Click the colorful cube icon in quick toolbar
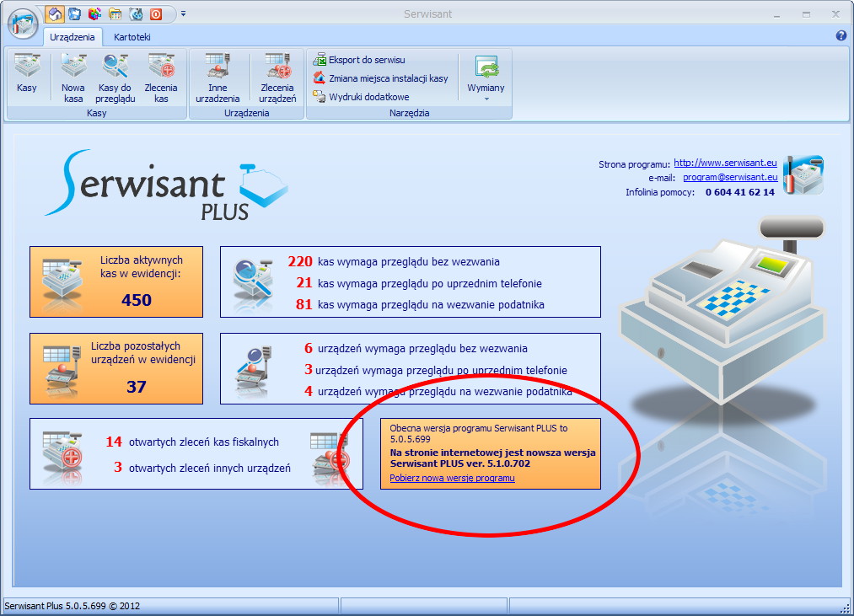 coord(94,14)
